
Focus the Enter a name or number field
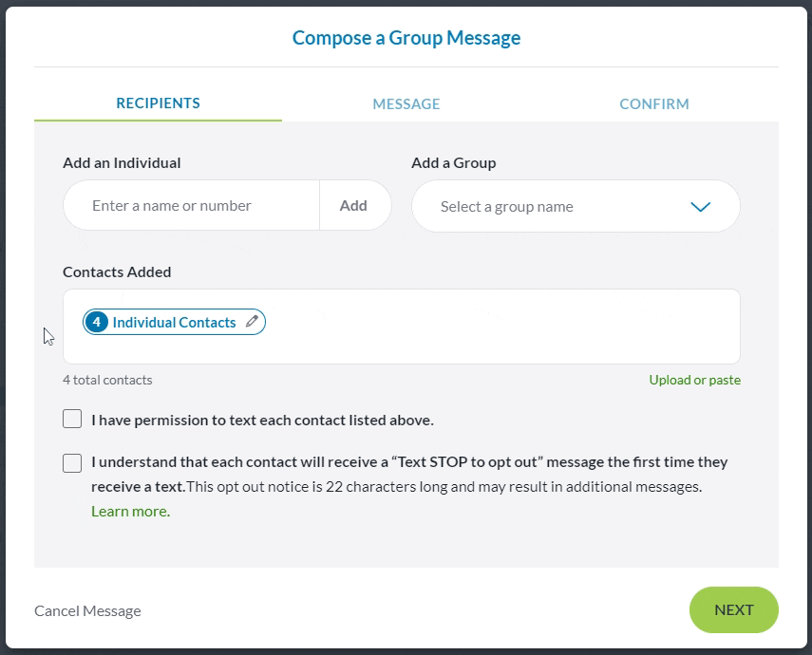pyautogui.click(x=190, y=206)
